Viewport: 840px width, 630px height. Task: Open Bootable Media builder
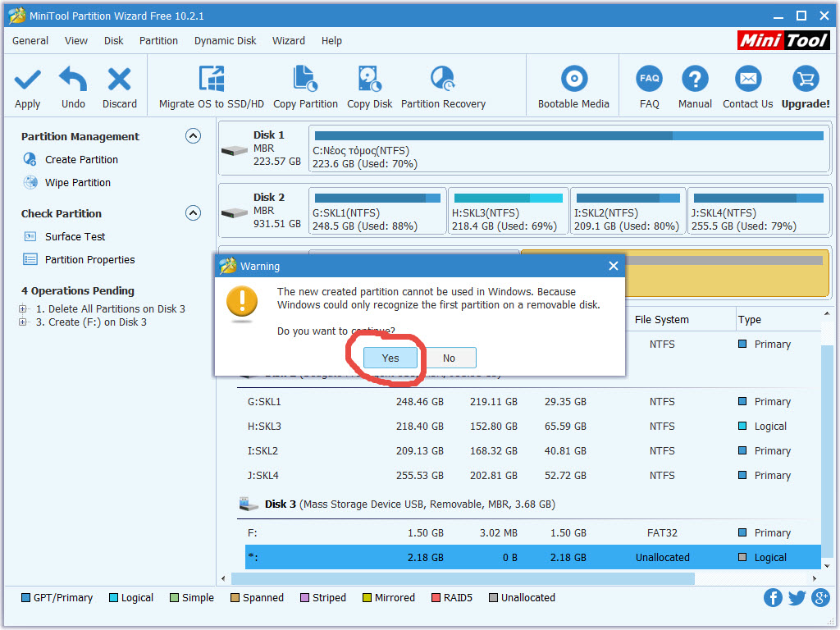pyautogui.click(x=573, y=80)
